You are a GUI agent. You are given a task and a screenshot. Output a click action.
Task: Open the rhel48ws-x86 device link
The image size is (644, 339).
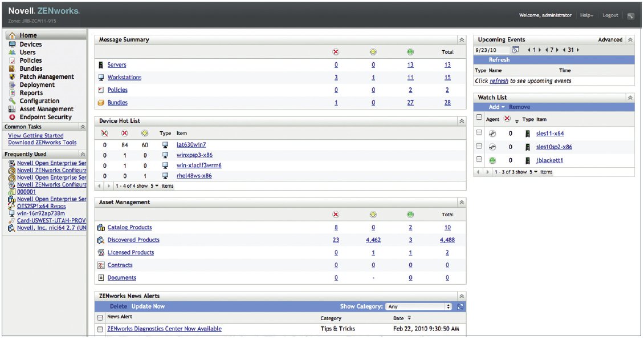coord(194,176)
